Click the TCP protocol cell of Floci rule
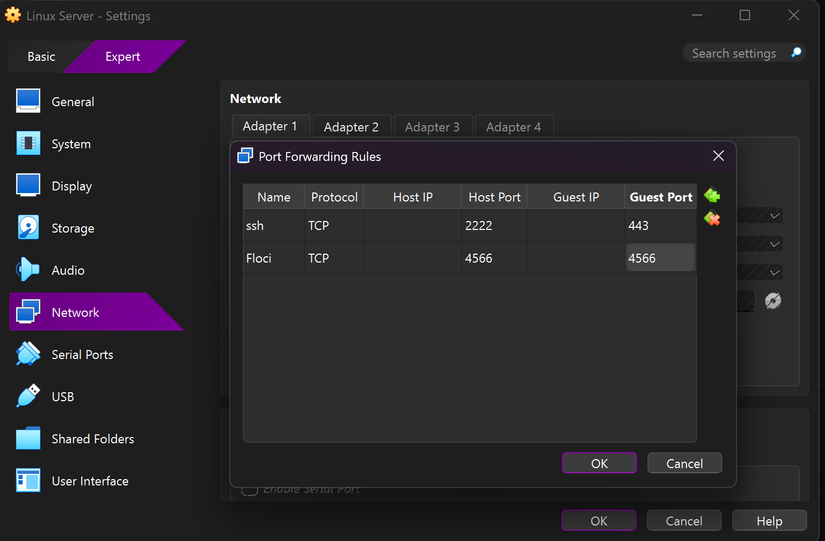The width and height of the screenshot is (825, 541). pos(334,258)
